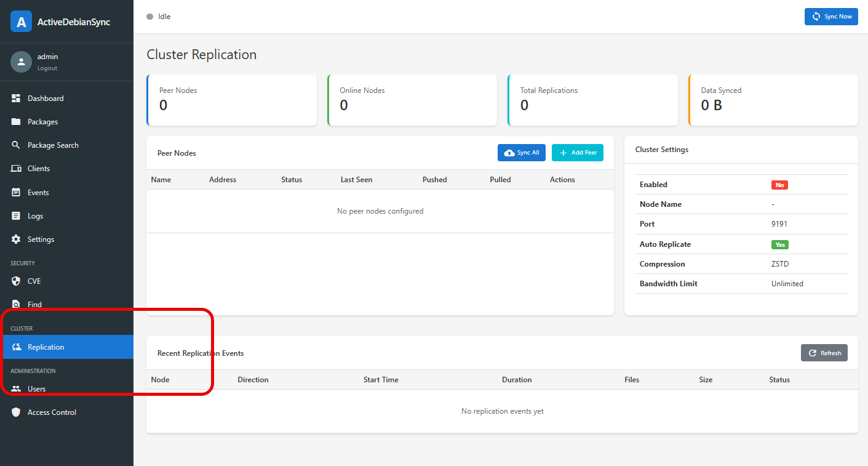Viewport: 868px width, 466px height.
Task: Click the Package Search magnifier icon
Action: coord(16,145)
